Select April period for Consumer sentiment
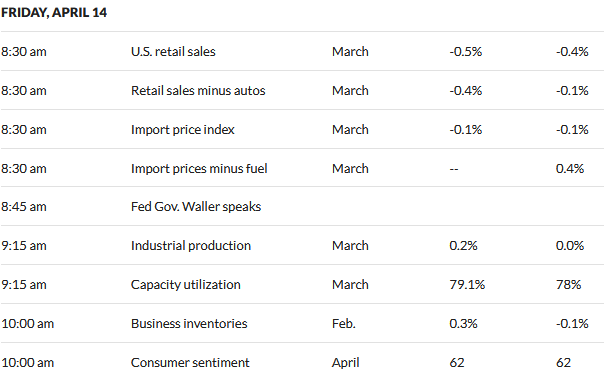604x376 pixels. tap(345, 363)
